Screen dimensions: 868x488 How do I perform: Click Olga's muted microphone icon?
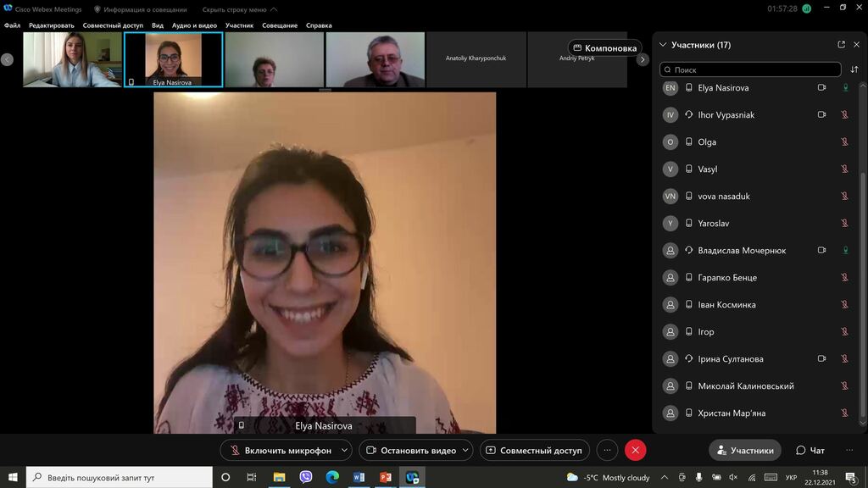[845, 141]
